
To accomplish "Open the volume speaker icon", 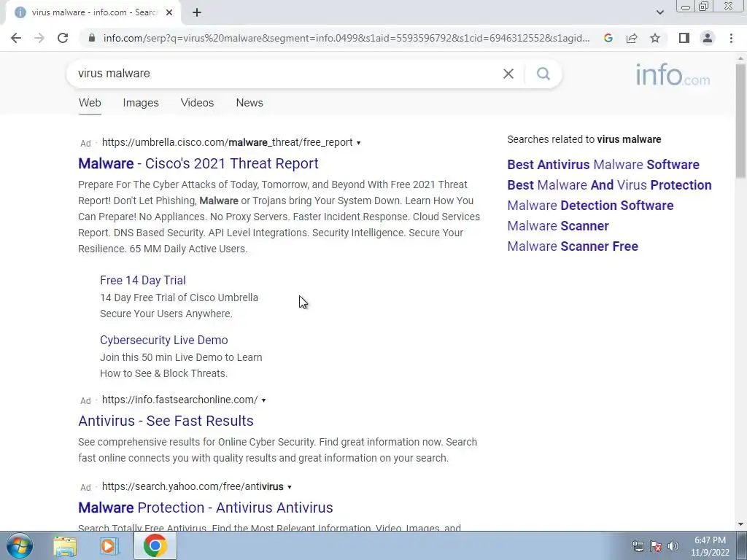I will tap(673, 546).
